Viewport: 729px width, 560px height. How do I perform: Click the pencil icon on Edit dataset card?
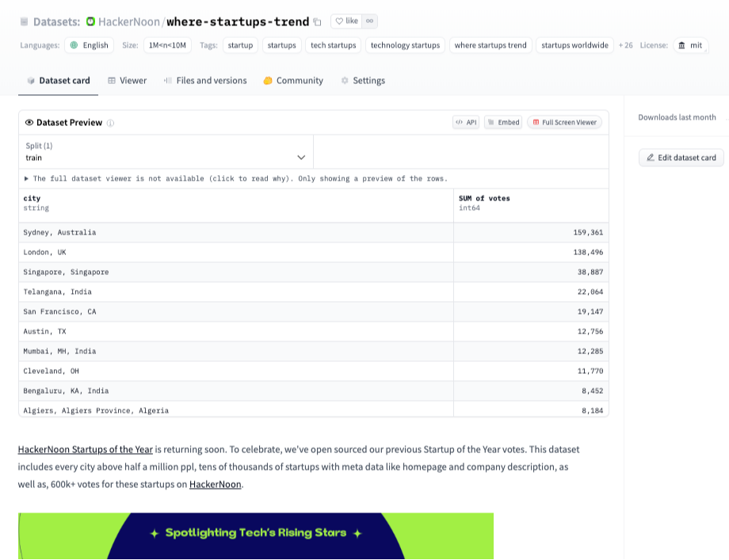(651, 157)
